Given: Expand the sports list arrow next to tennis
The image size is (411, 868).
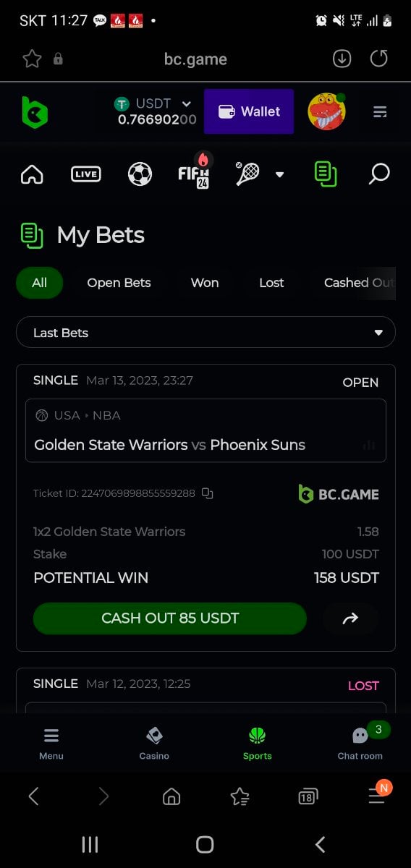Looking at the screenshot, I should (x=279, y=174).
